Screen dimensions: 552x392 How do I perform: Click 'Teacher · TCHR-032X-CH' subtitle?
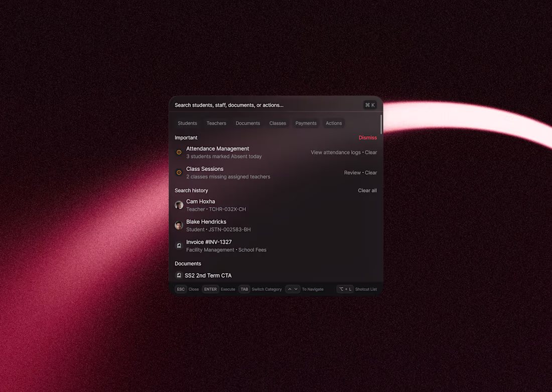point(216,209)
